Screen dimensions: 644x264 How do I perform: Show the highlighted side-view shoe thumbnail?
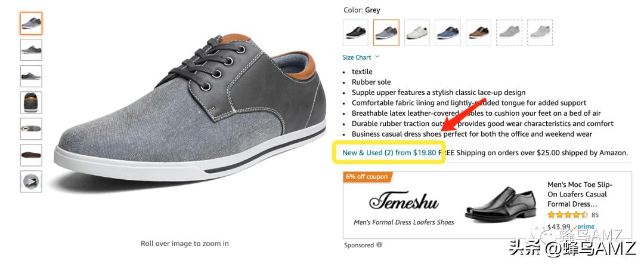(31, 24)
